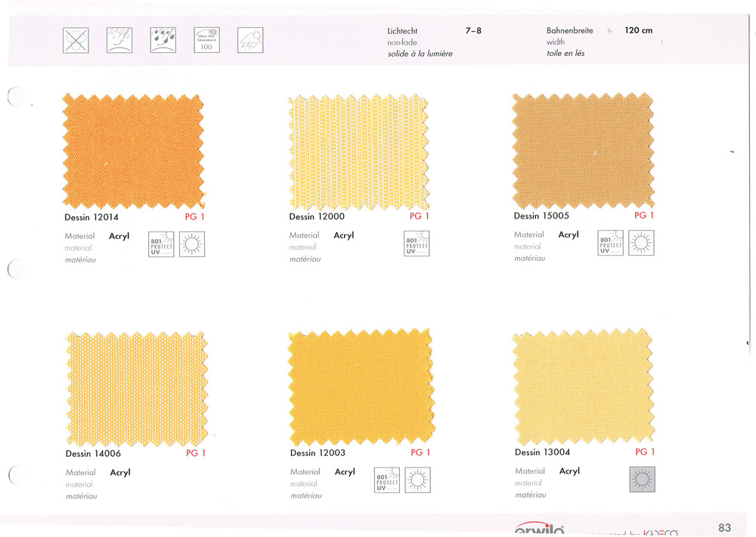Click gray sun icon under Dessin 13004
Screen dimensions: 756x537
642,479
